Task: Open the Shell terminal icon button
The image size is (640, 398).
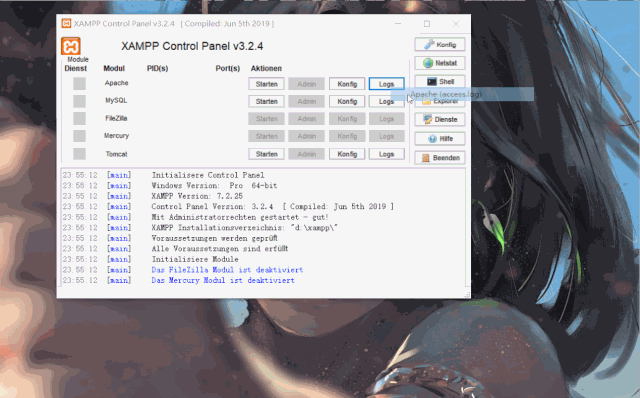Action: coord(440,82)
